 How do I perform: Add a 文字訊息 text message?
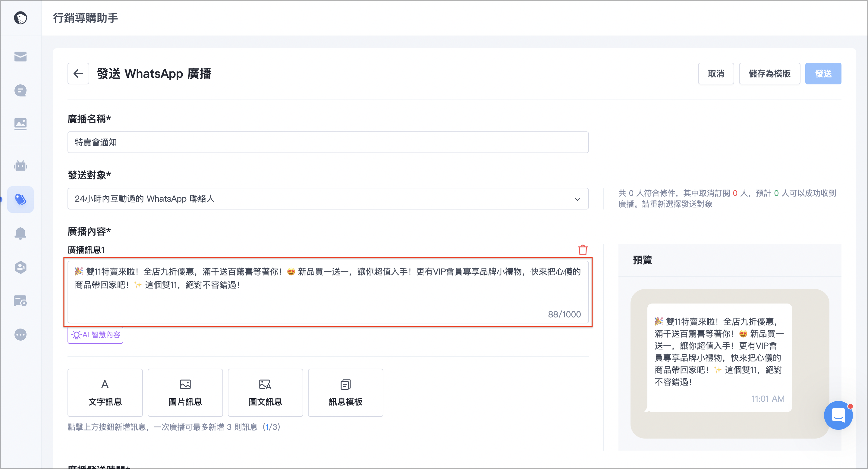point(105,392)
